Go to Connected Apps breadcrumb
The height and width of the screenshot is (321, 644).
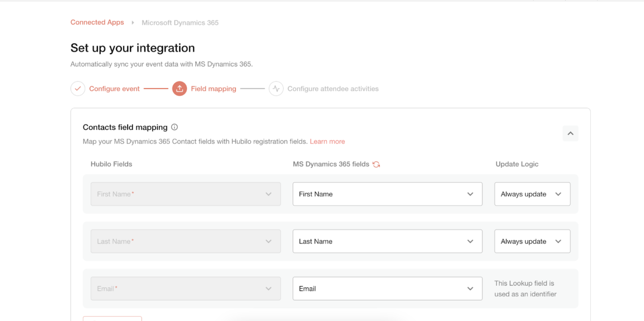coord(97,22)
